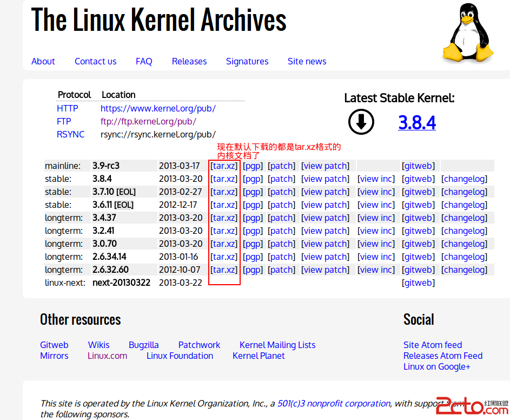Visit the Linux.com link
This screenshot has width=510, height=420.
click(107, 356)
